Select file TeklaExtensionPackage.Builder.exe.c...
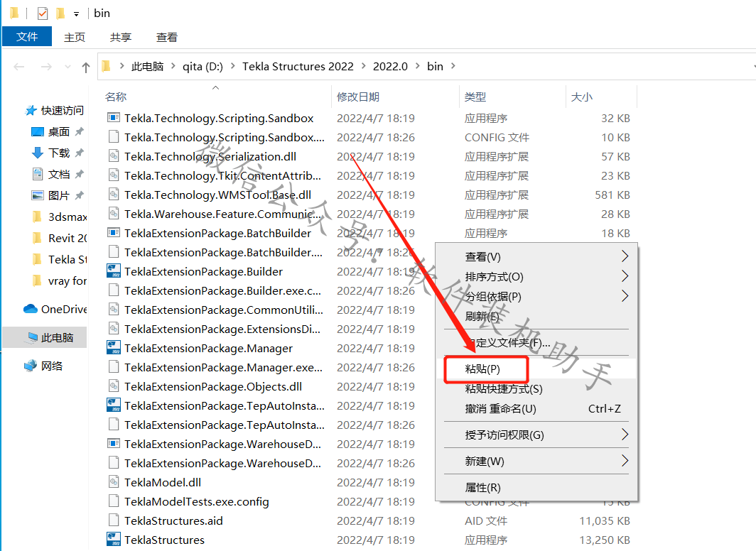The image size is (756, 551). click(223, 290)
